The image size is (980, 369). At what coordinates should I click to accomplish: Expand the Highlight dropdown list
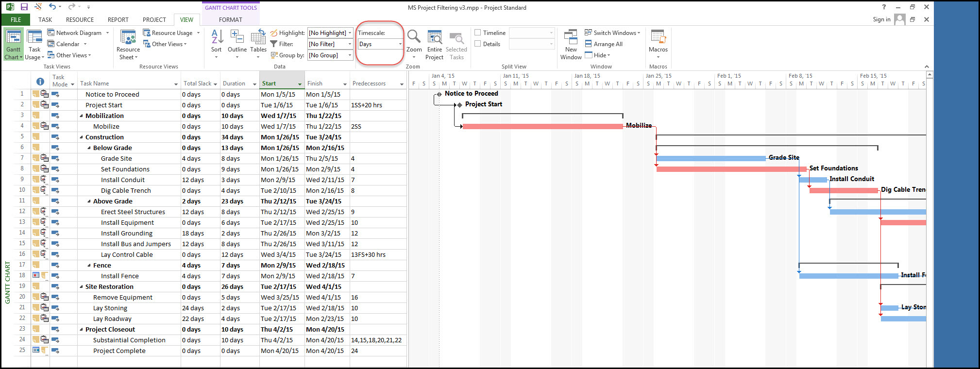350,33
